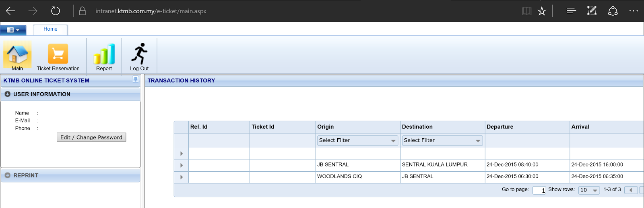Click the browser refresh icon
Image resolution: width=644 pixels, height=208 pixels.
56,11
